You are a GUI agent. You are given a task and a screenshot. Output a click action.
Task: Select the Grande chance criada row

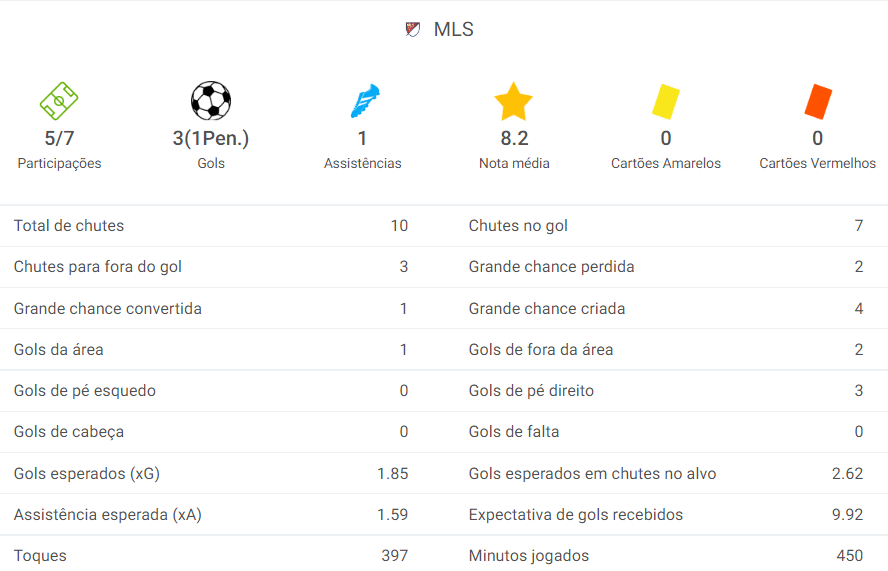point(665,308)
